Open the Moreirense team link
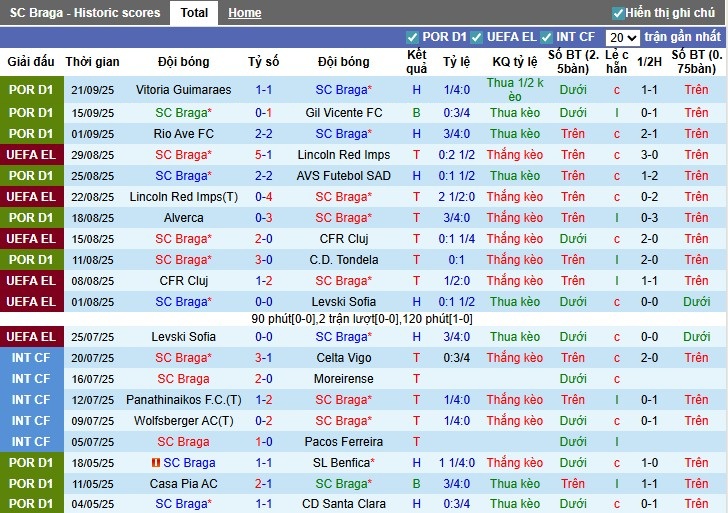 pos(344,379)
